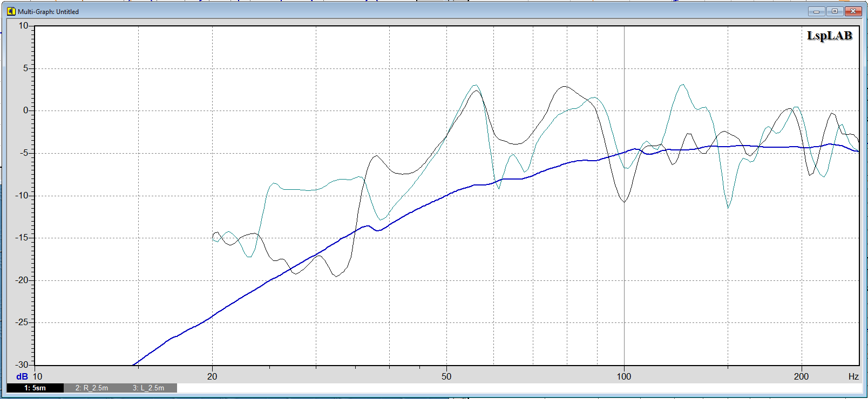Click the 10 dB top axis label

(24, 26)
